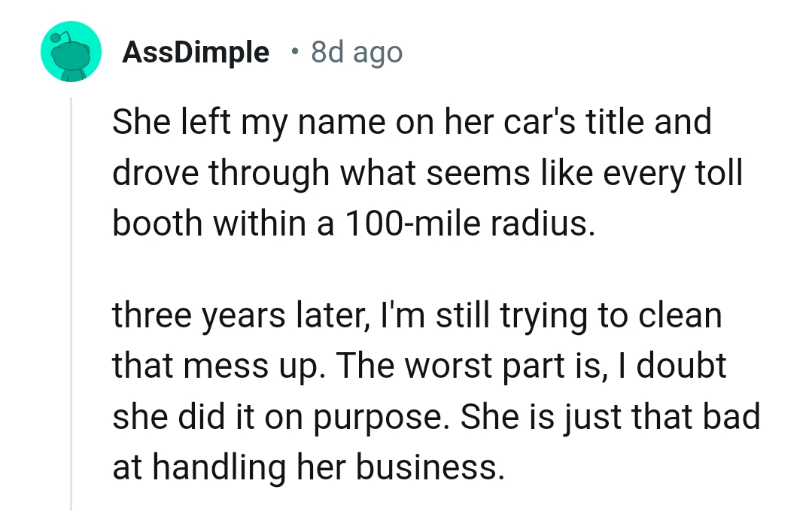Click the word "title" in the first line
Image resolution: width=812 pixels, height=511 pixels.
607,122
